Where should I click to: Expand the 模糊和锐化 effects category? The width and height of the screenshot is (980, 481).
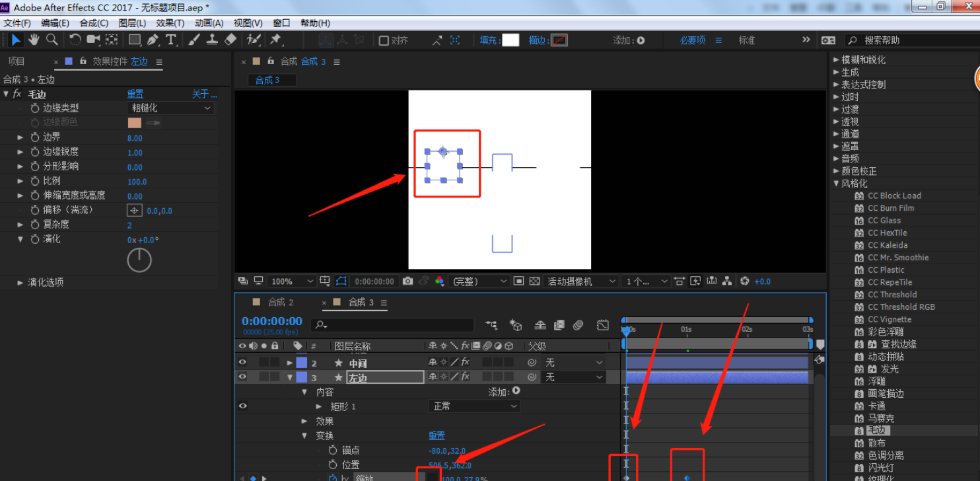point(836,59)
